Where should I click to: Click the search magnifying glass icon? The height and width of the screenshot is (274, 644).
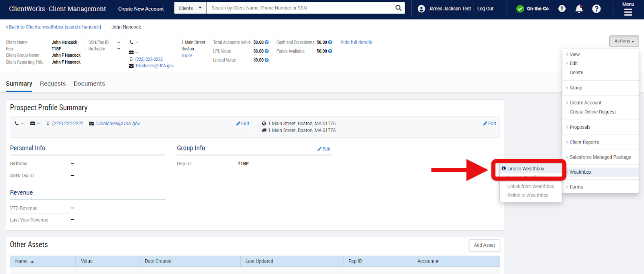[398, 8]
